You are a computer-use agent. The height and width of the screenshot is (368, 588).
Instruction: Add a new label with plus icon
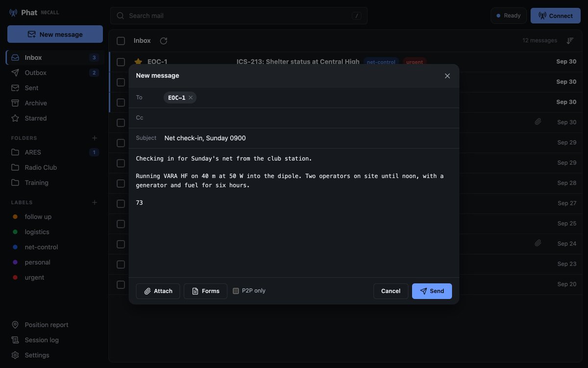[95, 202]
